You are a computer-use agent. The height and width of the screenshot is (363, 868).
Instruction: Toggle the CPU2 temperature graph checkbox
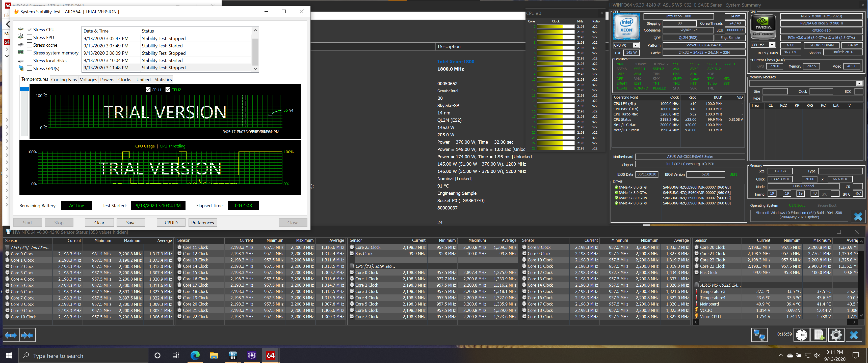point(168,89)
